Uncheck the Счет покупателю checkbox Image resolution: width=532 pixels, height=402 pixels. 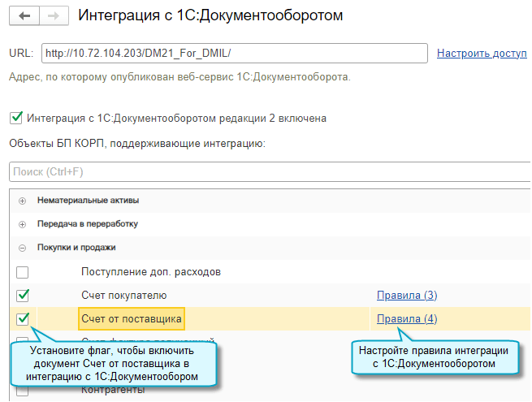pos(23,295)
